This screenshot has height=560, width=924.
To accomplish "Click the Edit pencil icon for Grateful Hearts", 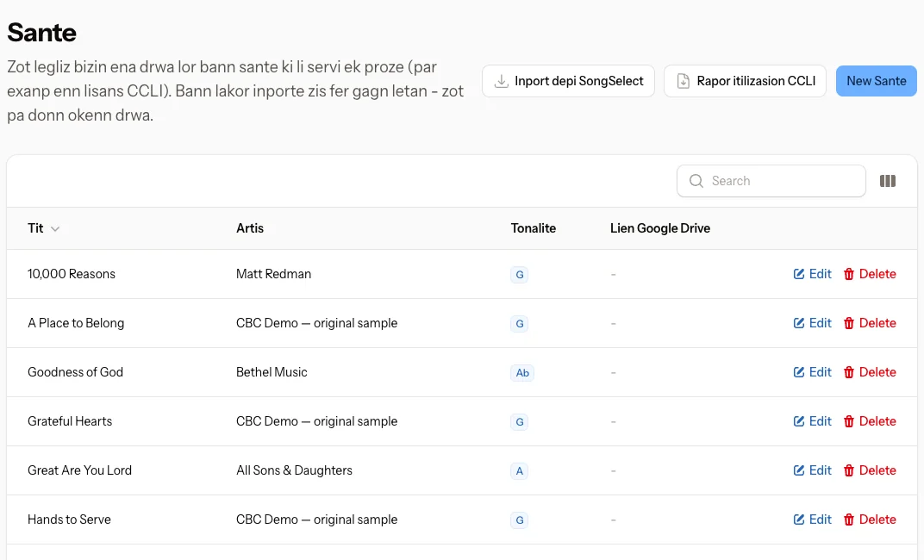I will (x=798, y=421).
